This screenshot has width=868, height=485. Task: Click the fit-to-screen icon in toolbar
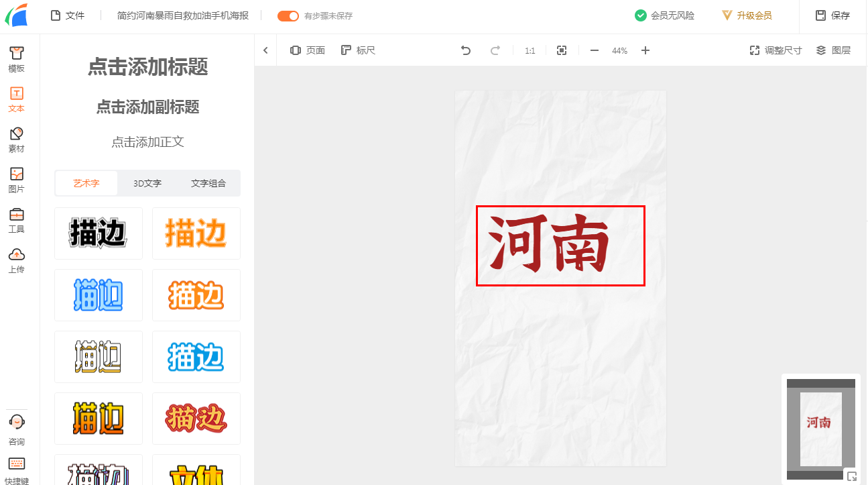[562, 50]
